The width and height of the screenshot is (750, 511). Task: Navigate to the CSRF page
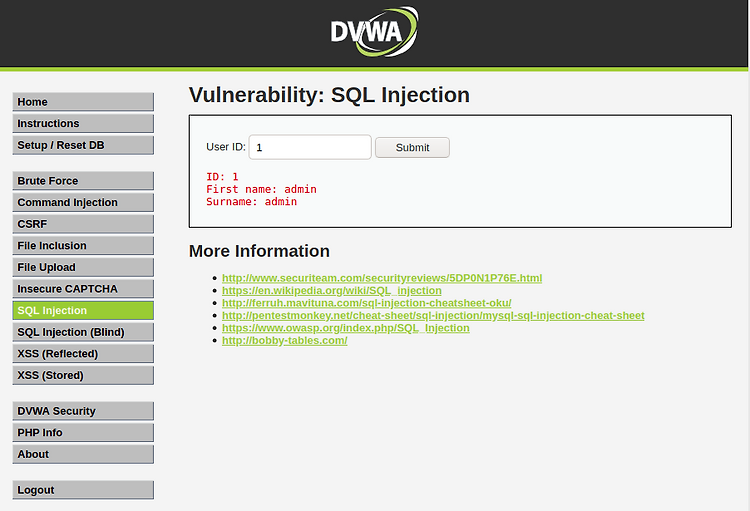83,224
